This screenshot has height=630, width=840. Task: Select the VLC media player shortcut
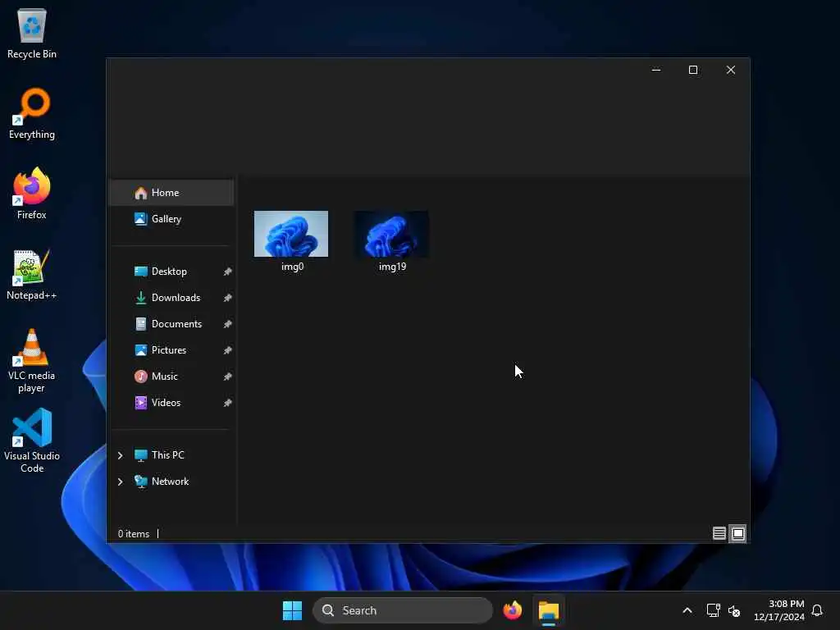32,361
